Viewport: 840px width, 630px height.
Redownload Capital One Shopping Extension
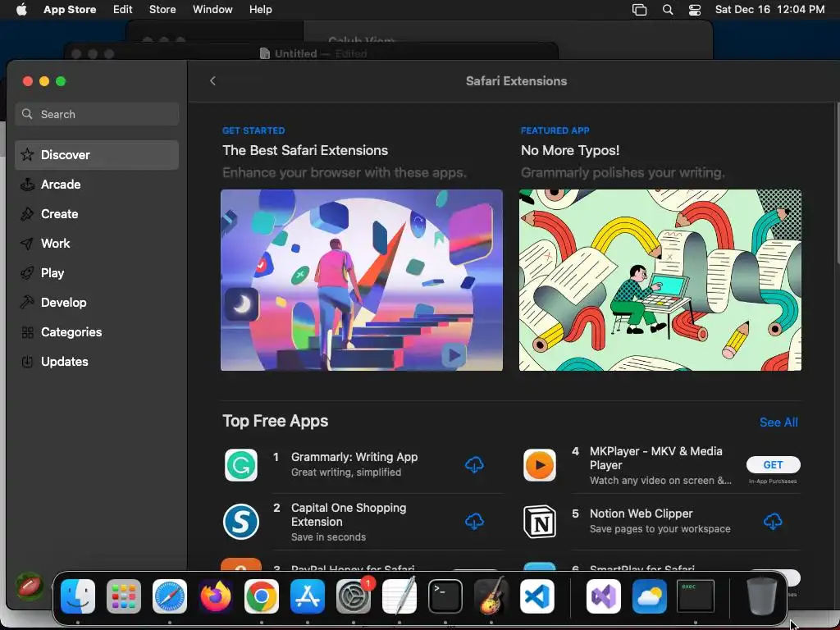pos(474,521)
